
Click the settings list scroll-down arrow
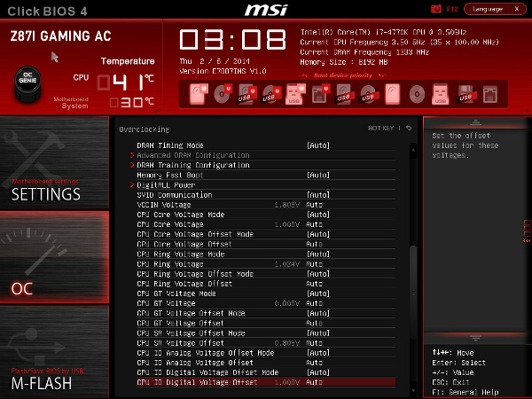(x=413, y=391)
